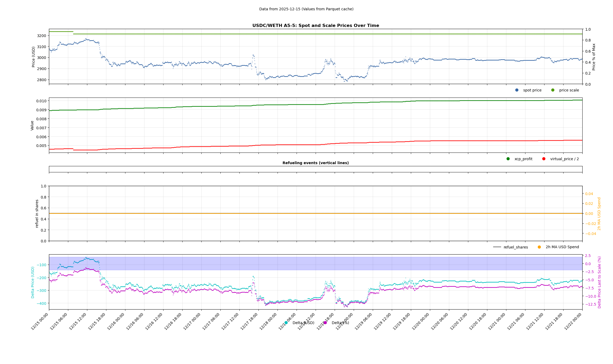613x364 pixels.
Task: Click the 12/16 12:00 x-axis tick label
Action: 154,321
